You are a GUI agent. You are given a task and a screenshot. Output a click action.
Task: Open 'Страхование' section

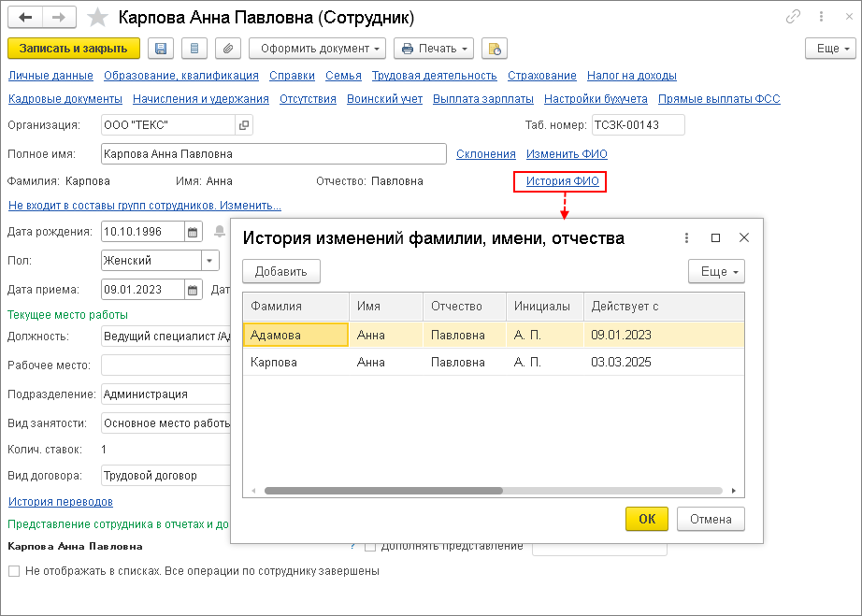542,76
